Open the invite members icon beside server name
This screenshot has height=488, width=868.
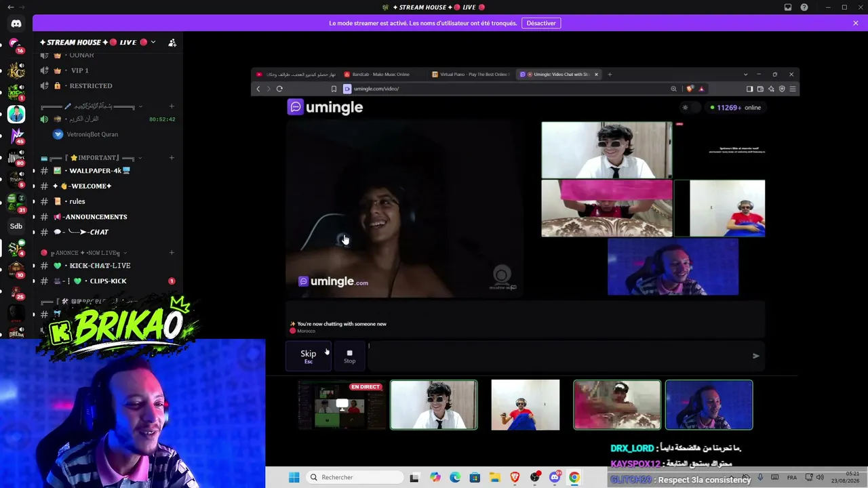pyautogui.click(x=172, y=43)
